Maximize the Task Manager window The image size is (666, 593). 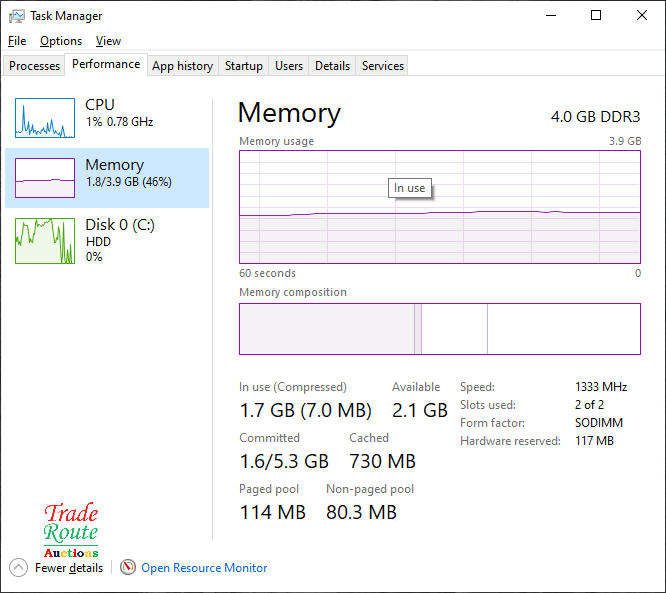[596, 16]
